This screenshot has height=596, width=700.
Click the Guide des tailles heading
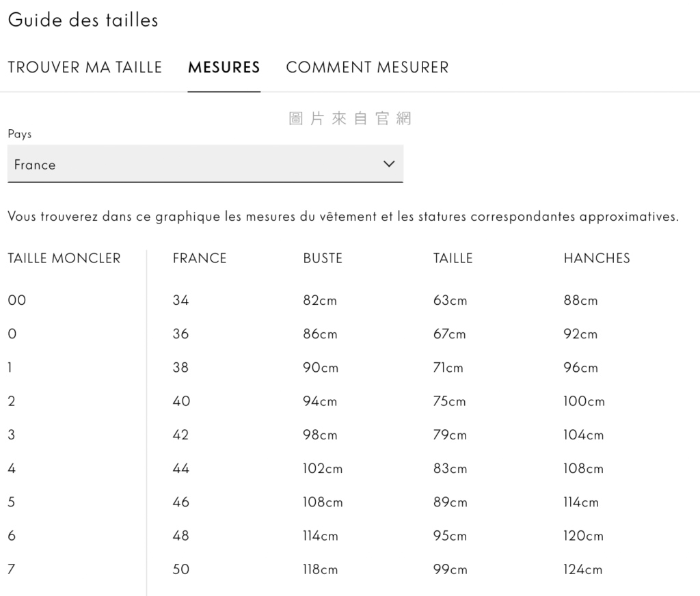pyautogui.click(x=83, y=21)
